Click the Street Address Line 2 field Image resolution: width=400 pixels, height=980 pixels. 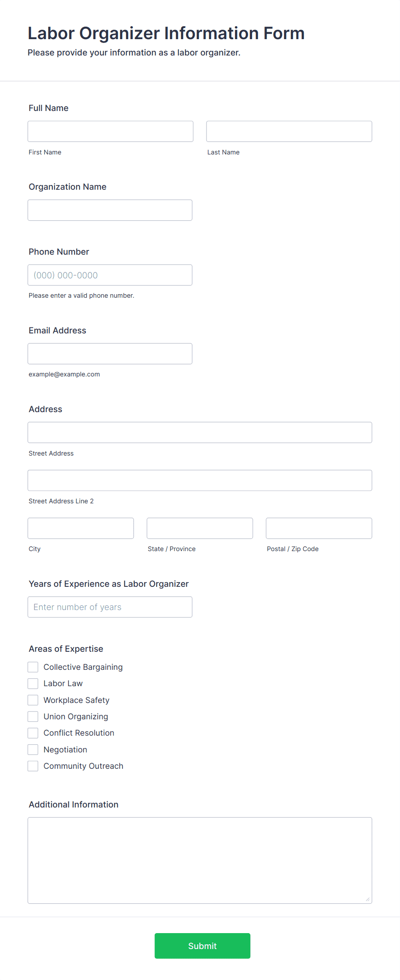[x=200, y=480]
